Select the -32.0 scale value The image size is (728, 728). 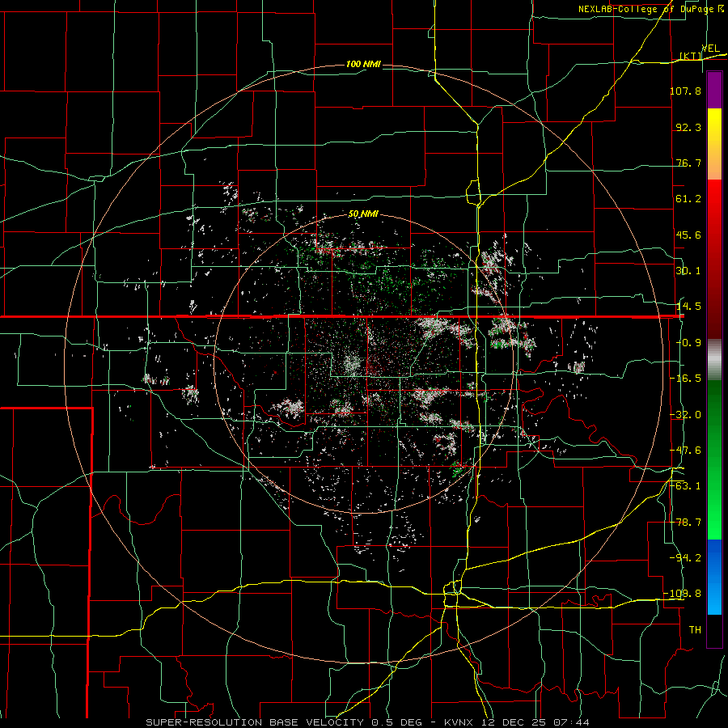pos(686,415)
